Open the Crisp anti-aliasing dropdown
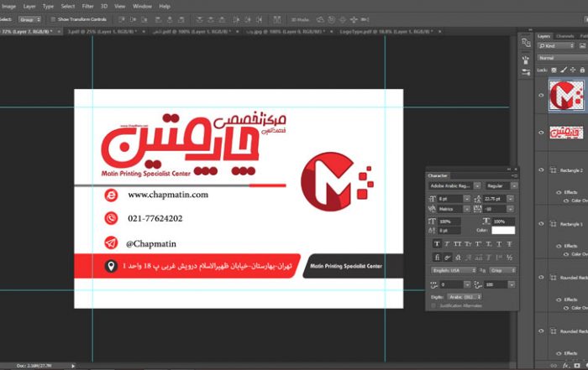The width and height of the screenshot is (588, 370). (x=502, y=270)
